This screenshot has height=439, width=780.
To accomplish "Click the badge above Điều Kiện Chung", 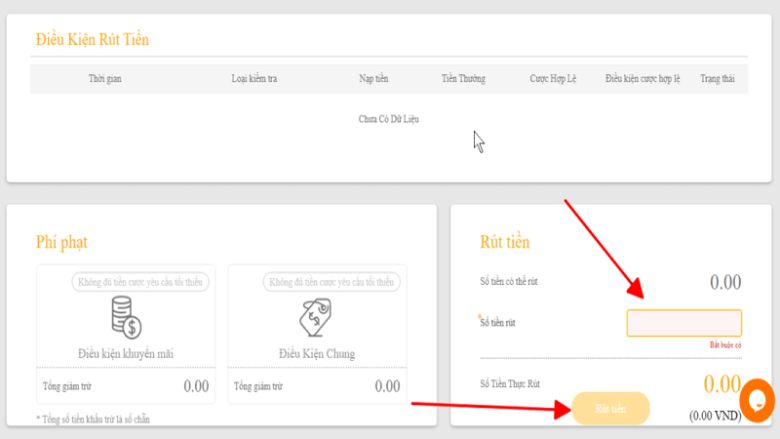I will [x=331, y=282].
